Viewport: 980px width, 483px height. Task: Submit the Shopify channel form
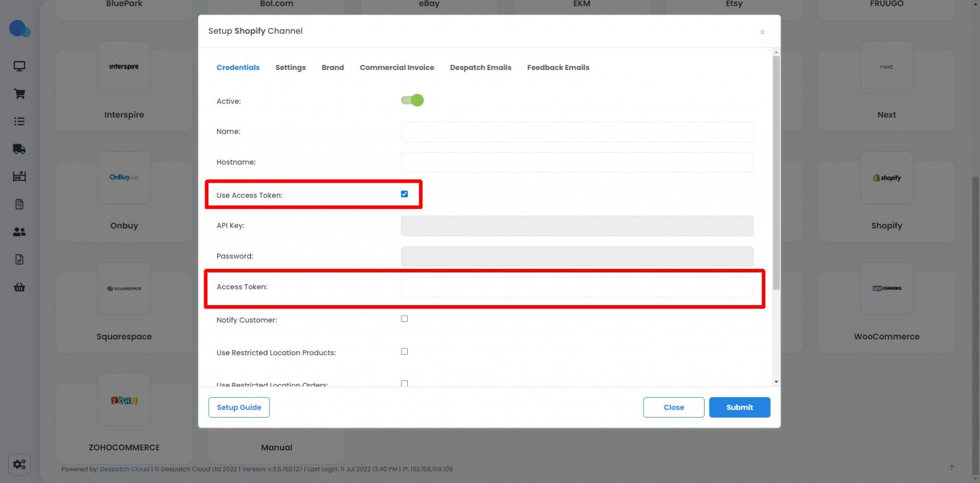click(740, 407)
